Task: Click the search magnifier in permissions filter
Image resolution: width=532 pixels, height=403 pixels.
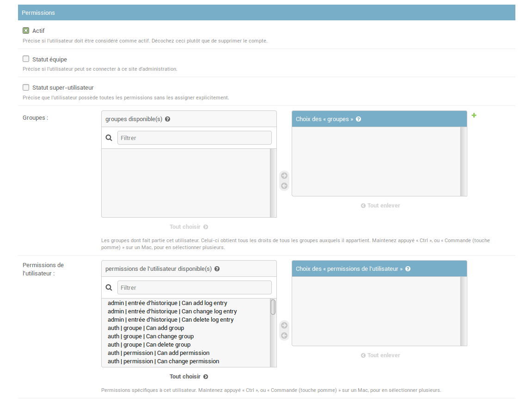Action: click(x=109, y=287)
